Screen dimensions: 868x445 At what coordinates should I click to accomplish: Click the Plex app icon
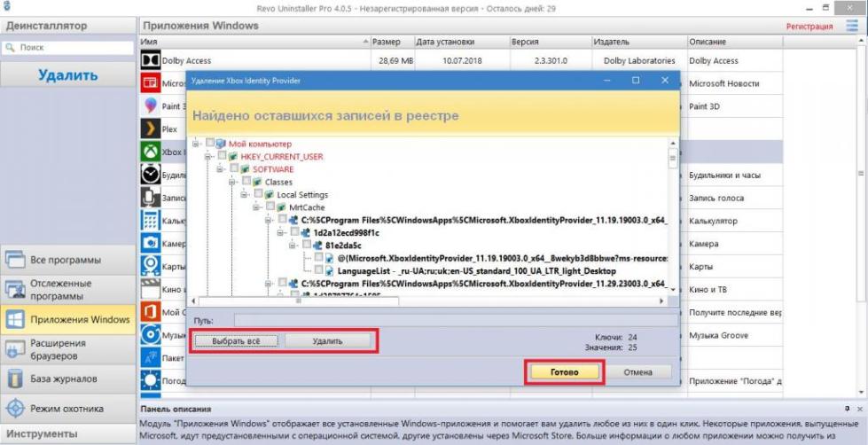(x=150, y=129)
